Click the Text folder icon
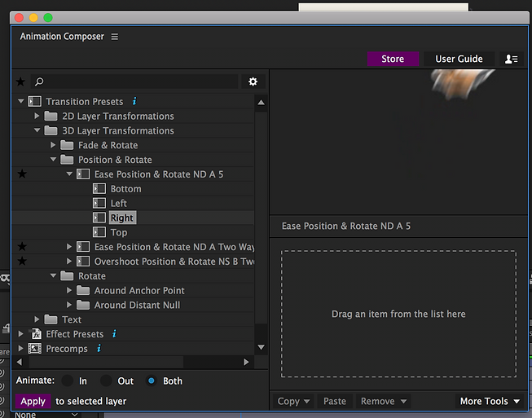The image size is (532, 418). coord(51,319)
